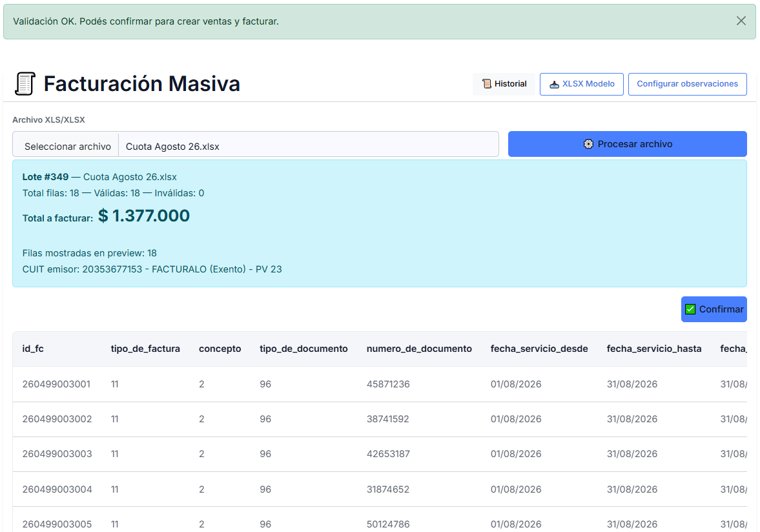Click the 'numero_de_documento' column header
This screenshot has height=532, width=760.
coord(419,349)
